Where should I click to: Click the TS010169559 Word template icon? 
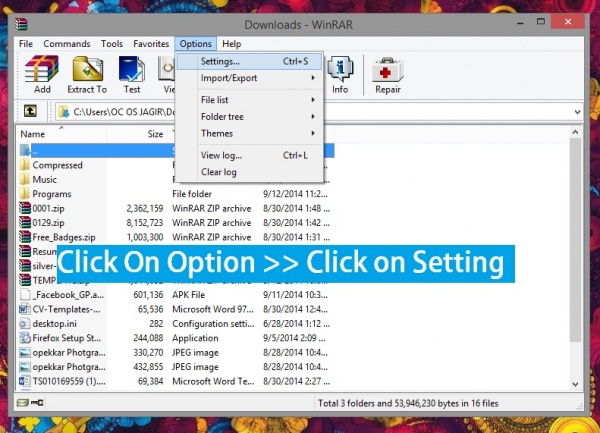tap(25, 381)
